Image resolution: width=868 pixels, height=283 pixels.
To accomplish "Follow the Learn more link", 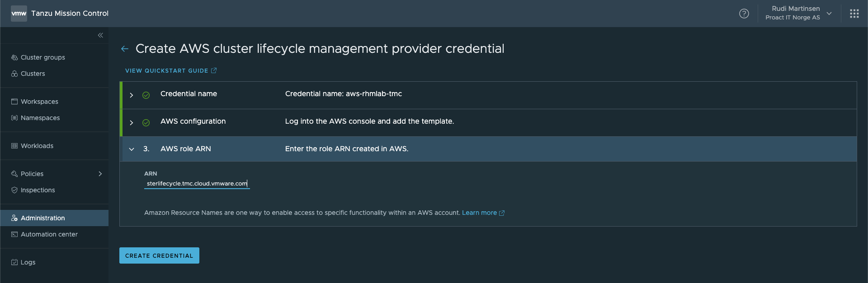I will 479,213.
